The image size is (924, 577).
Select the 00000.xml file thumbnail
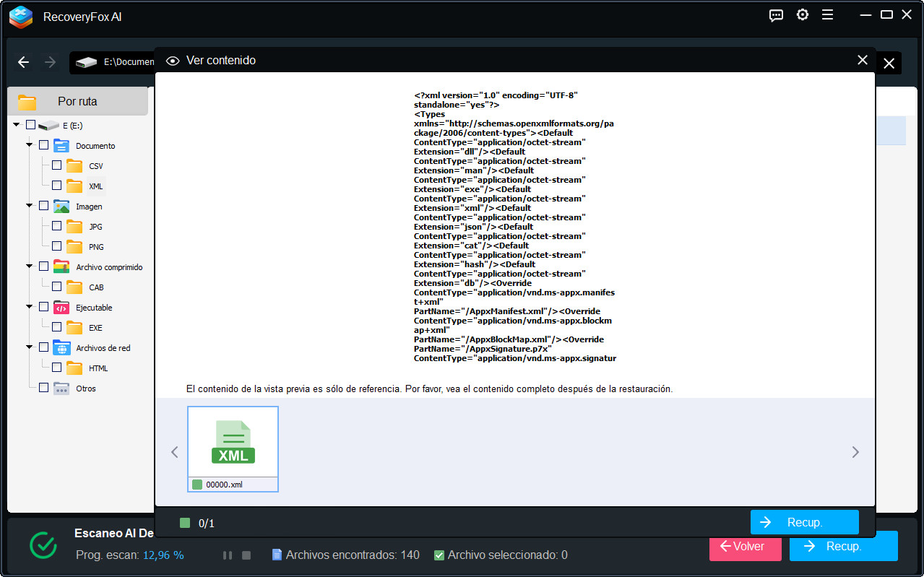(x=233, y=438)
